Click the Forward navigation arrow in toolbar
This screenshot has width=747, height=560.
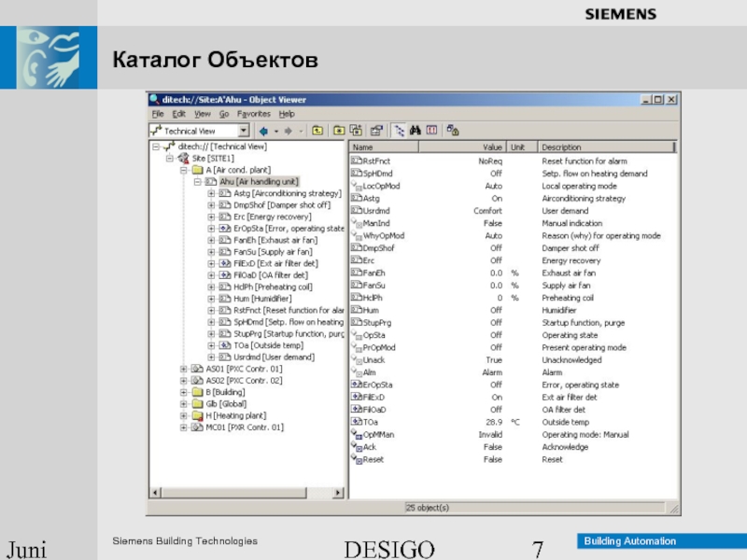(x=289, y=132)
